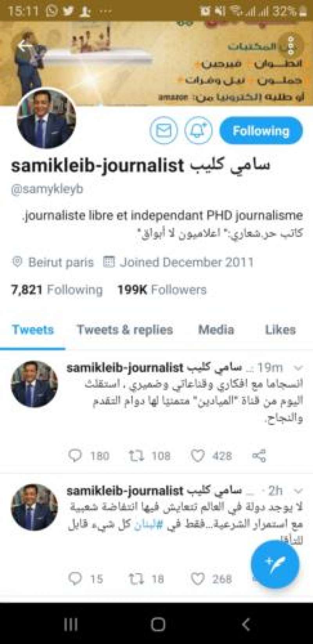Open the Likes tab
Viewport: 313px width, 644px height.
click(x=280, y=330)
